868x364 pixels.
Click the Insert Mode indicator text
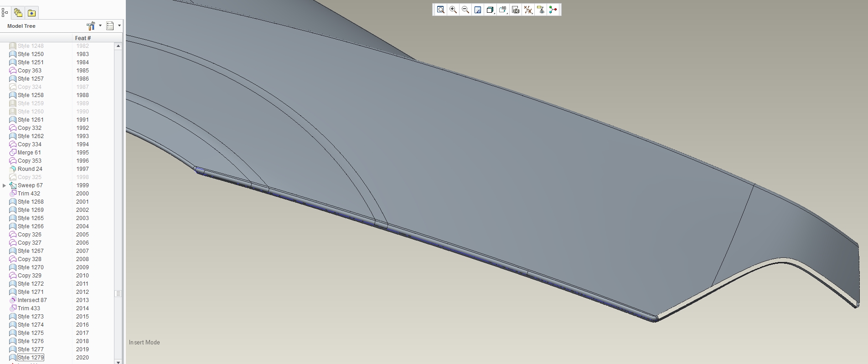pyautogui.click(x=145, y=343)
